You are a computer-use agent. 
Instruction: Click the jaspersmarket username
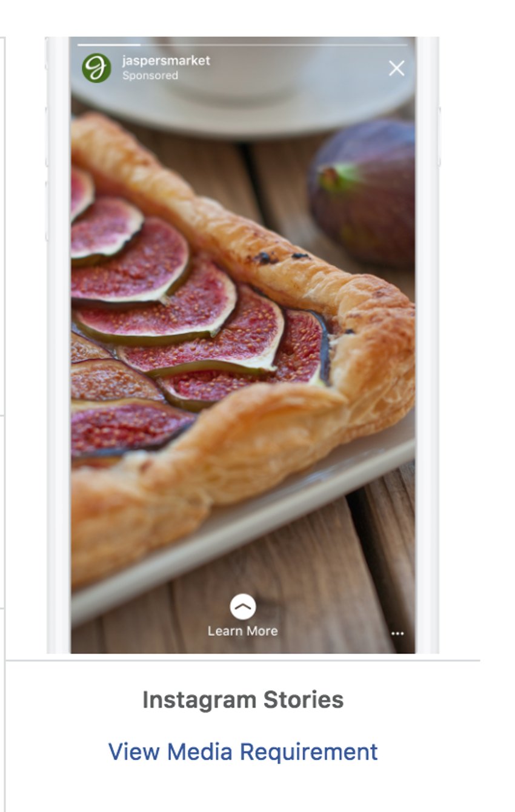pyautogui.click(x=166, y=60)
